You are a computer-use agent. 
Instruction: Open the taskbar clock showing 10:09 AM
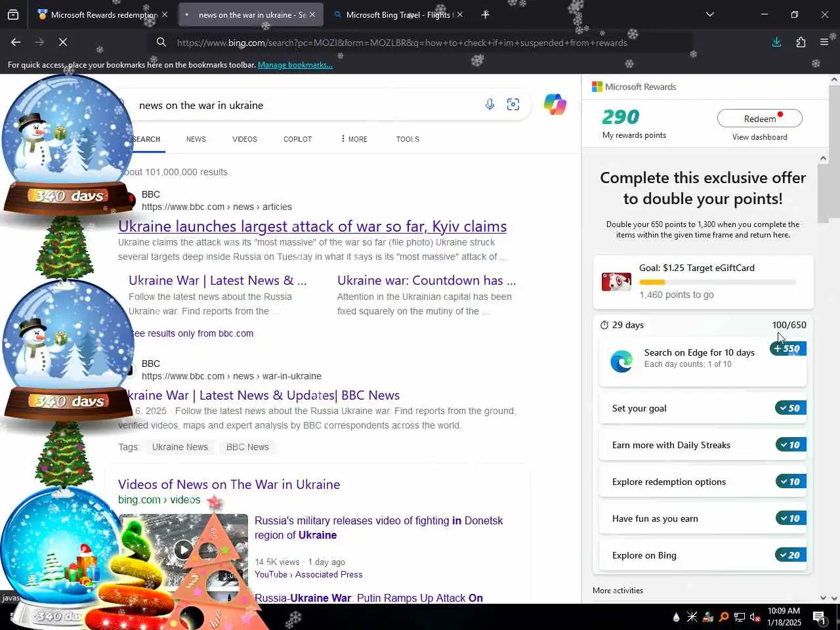(x=784, y=617)
